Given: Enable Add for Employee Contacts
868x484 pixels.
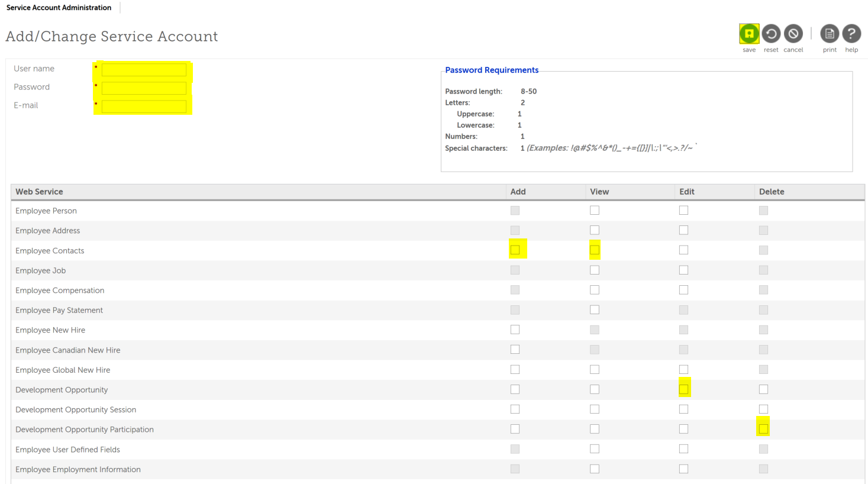Looking at the screenshot, I should click(515, 250).
